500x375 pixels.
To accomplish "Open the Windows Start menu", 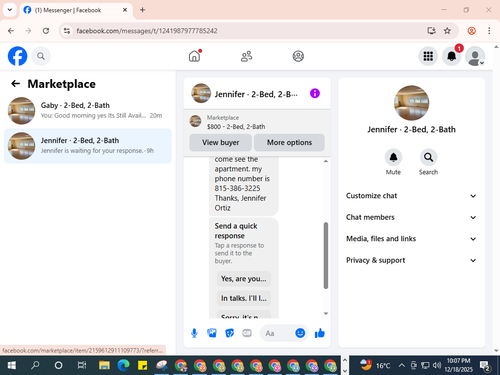I will pos(11,365).
